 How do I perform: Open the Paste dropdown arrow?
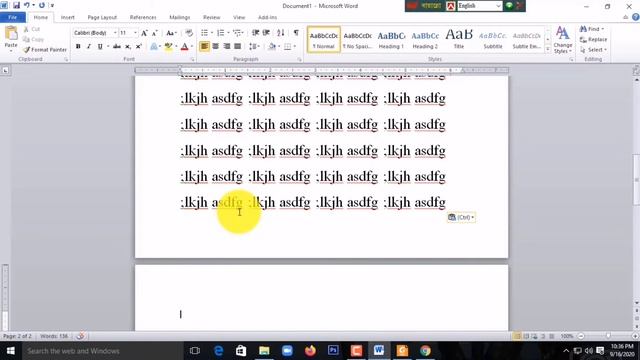(x=11, y=51)
